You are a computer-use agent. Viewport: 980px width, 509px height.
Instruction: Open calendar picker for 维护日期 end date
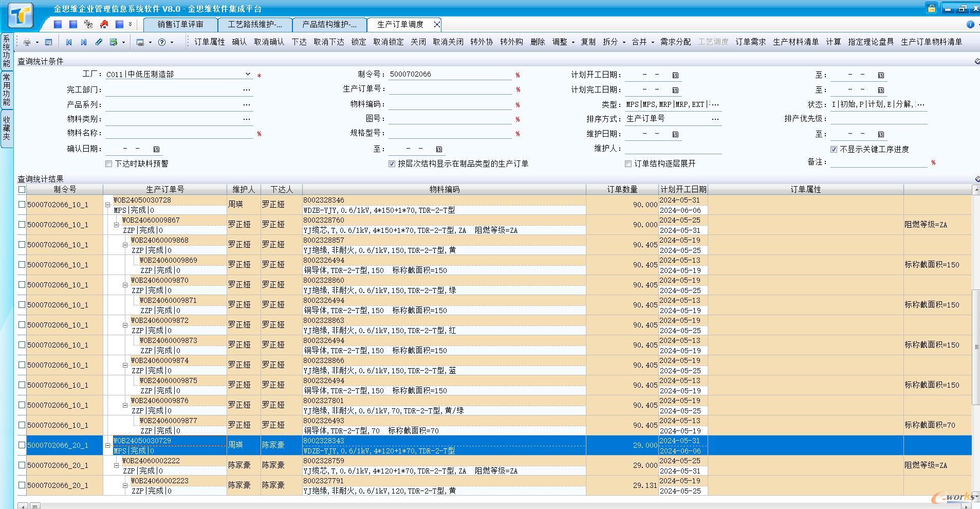point(881,134)
